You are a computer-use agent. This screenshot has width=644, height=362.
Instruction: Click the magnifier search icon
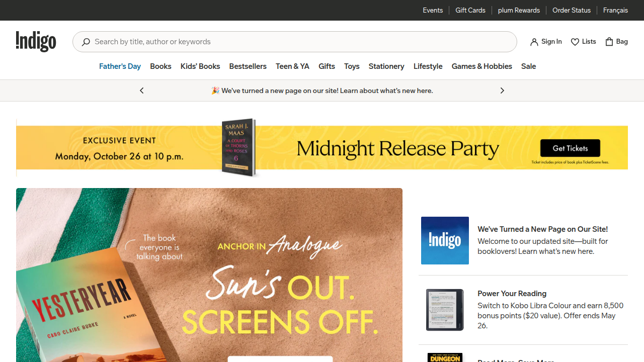[x=86, y=42]
